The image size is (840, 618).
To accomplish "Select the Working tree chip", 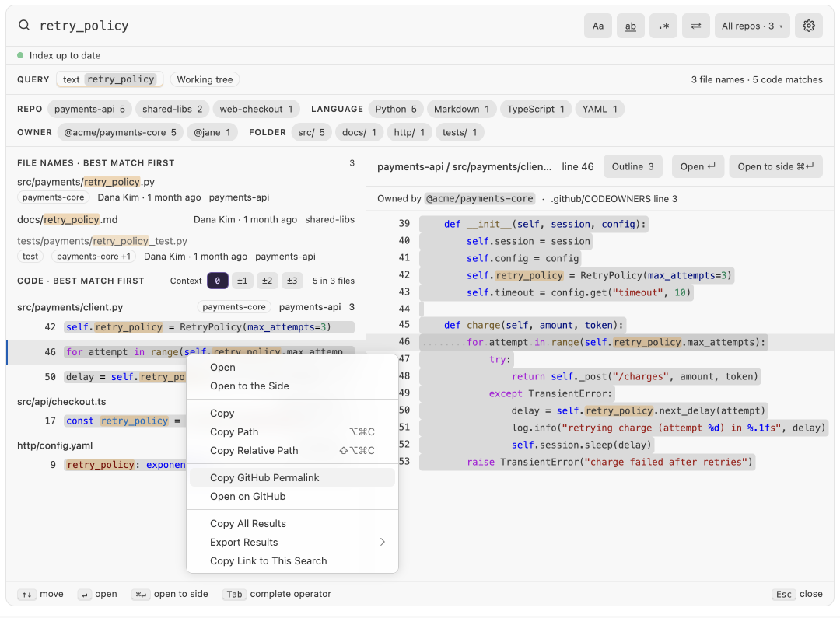I will pos(205,79).
